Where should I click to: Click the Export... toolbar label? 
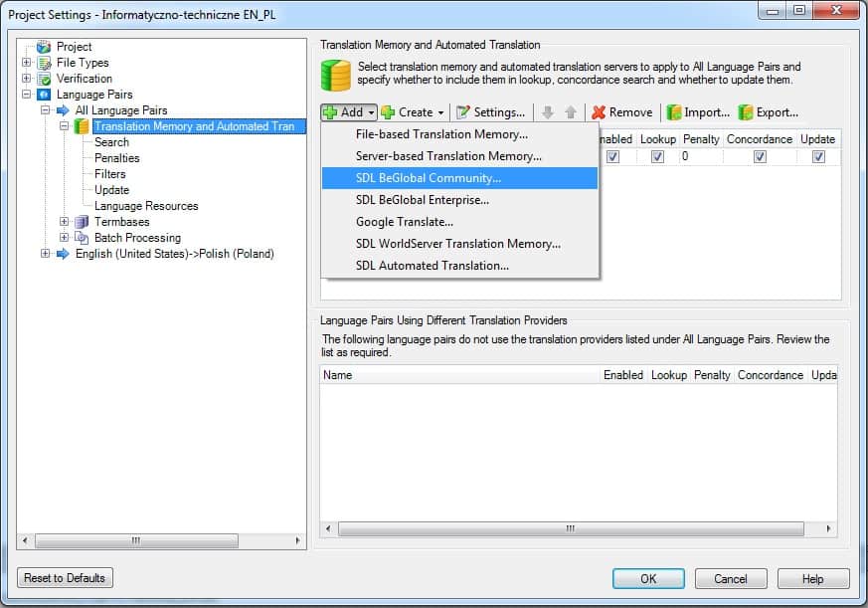pyautogui.click(x=778, y=112)
